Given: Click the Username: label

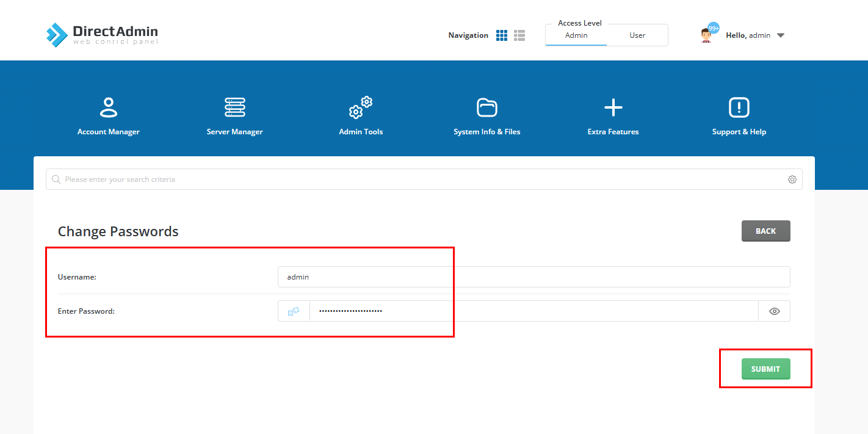Looking at the screenshot, I should [77, 277].
